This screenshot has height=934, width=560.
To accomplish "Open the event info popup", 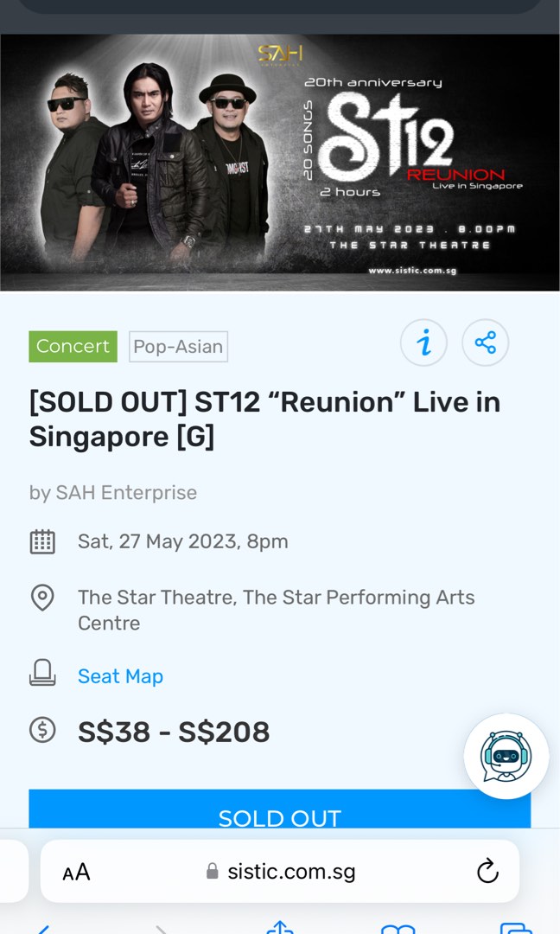I will pos(423,342).
